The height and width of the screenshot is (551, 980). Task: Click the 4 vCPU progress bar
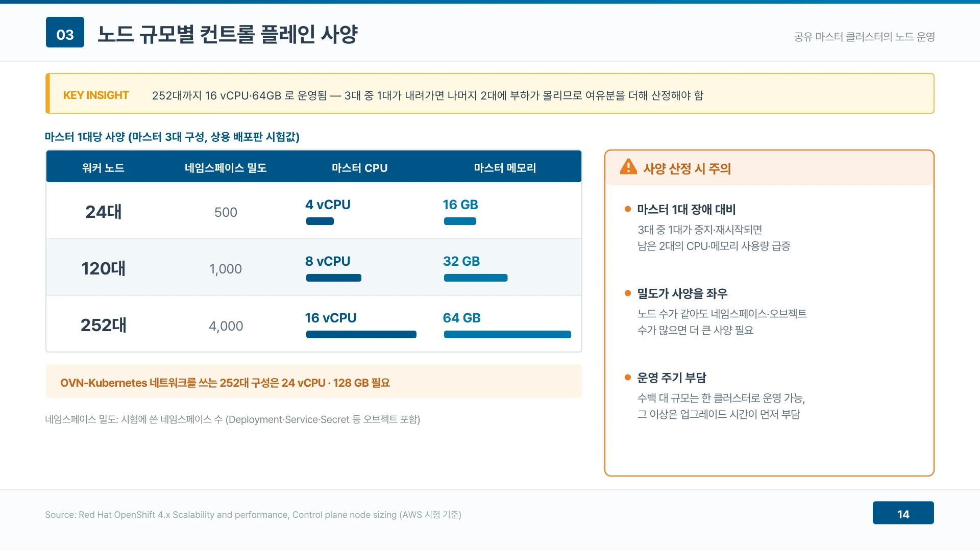[x=320, y=221]
